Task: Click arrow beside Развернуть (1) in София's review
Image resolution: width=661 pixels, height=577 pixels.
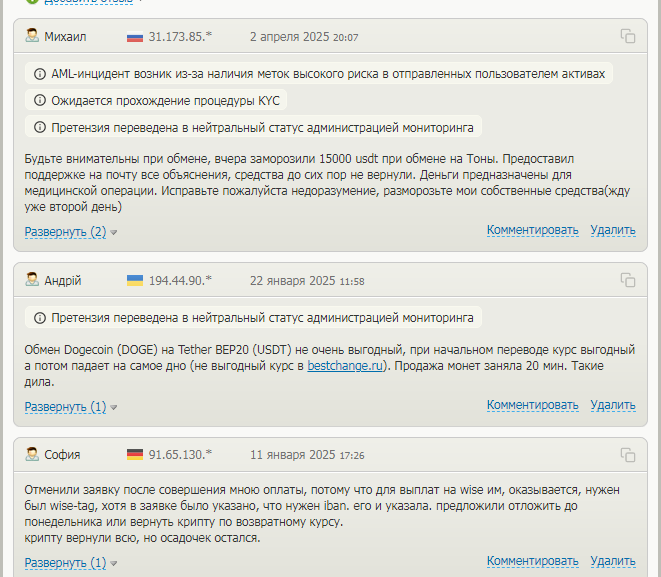Action: point(113,564)
